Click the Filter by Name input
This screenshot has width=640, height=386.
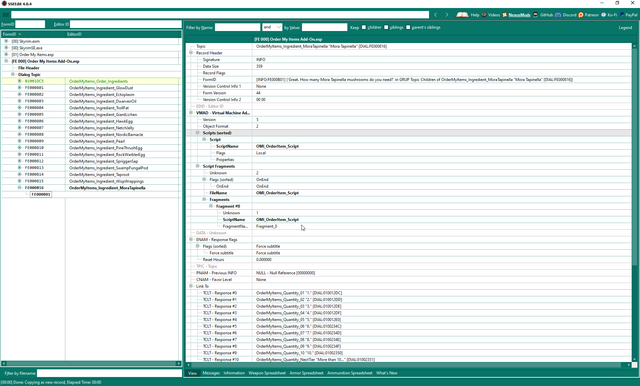tap(238, 27)
